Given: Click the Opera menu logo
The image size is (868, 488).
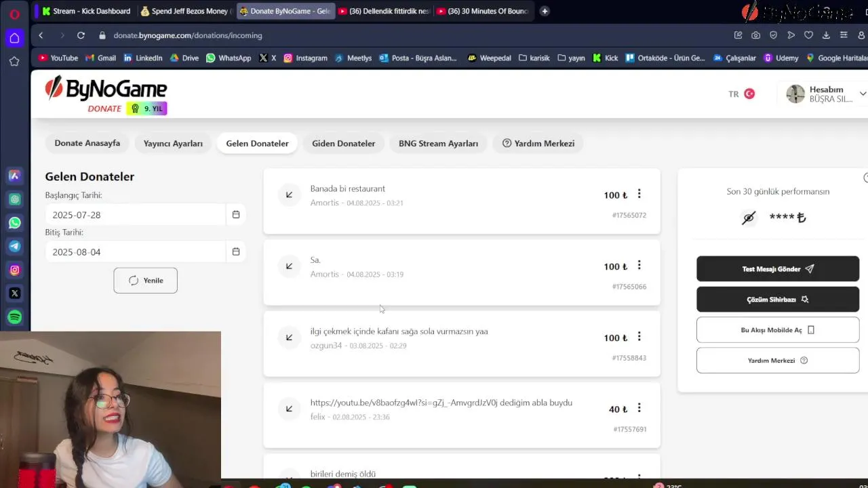Looking at the screenshot, I should [x=14, y=14].
